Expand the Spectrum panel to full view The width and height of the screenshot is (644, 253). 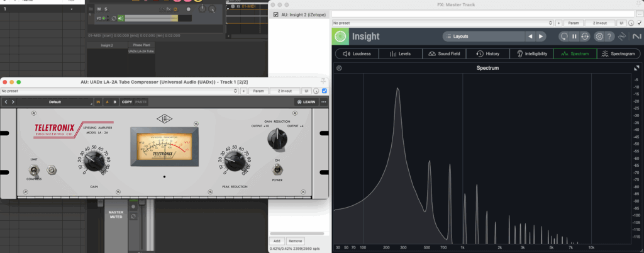point(635,68)
